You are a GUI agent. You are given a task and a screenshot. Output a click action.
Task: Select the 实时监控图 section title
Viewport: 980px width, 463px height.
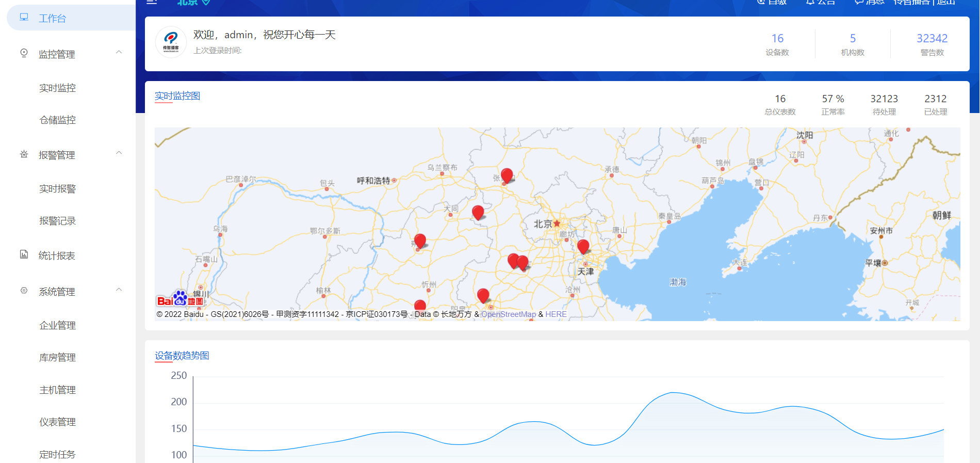click(x=177, y=96)
